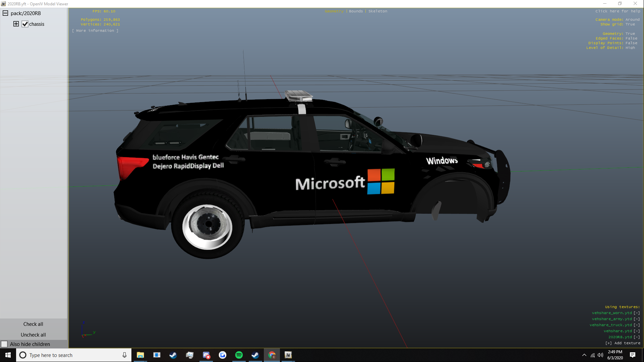Viewport: 644px width, 362px height.
Task: Expand the More information section
Action: click(95, 31)
